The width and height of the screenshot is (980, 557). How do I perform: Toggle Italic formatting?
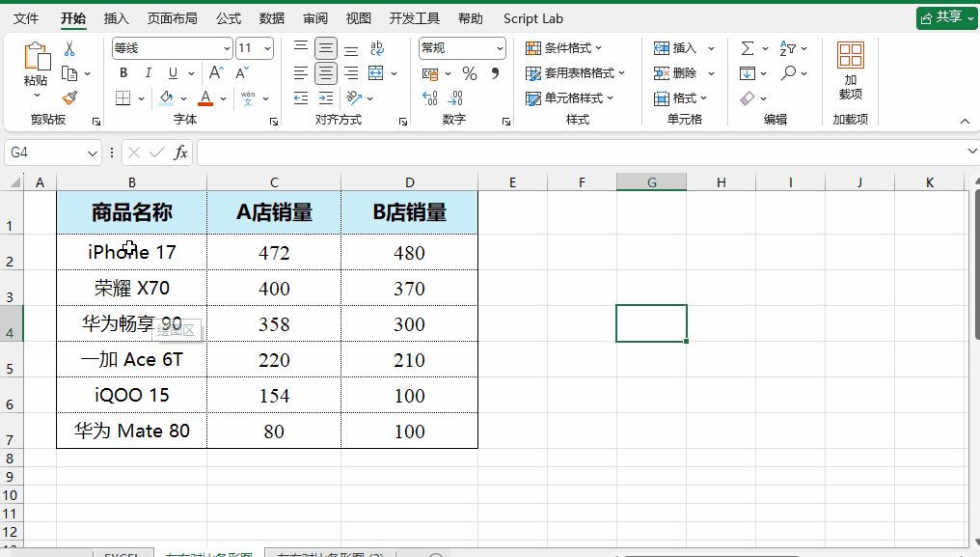[149, 73]
